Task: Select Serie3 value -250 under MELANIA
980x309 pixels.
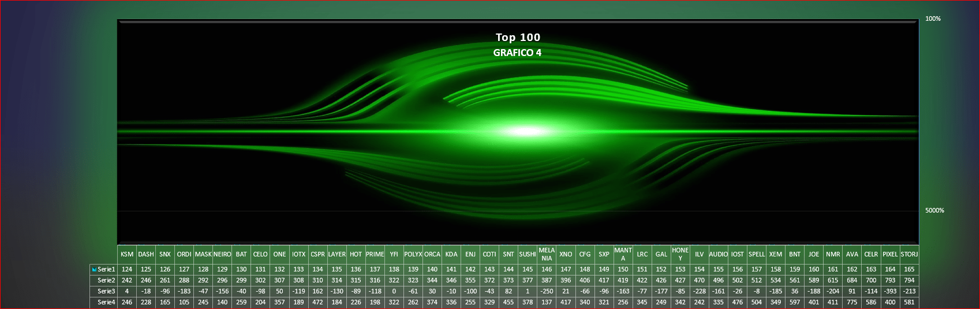Action: pos(547,291)
